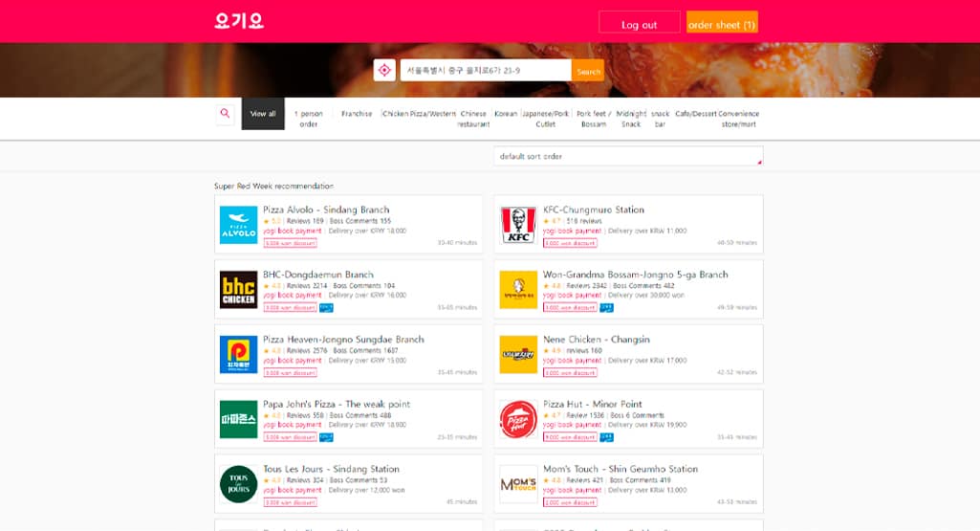980x531 pixels.
Task: Open KFC-Chungmuro Station restaurant title
Action: click(593, 210)
